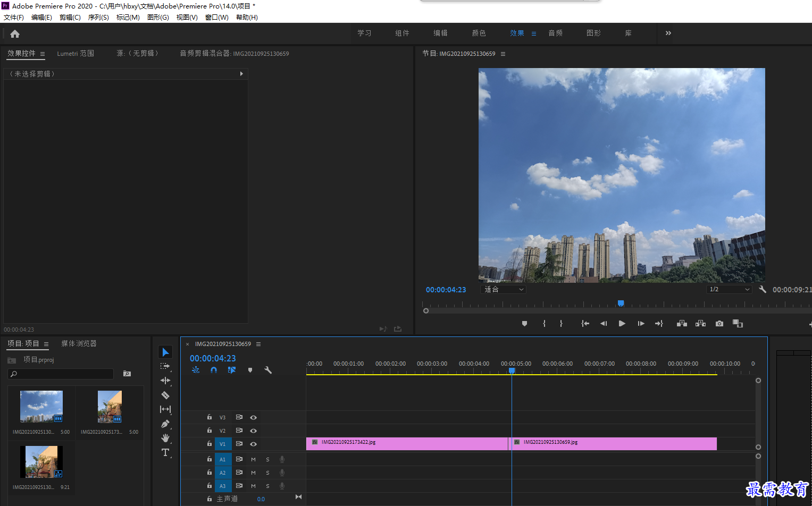This screenshot has width=812, height=506.
Task: Select the Pen tool
Action: [x=165, y=424]
